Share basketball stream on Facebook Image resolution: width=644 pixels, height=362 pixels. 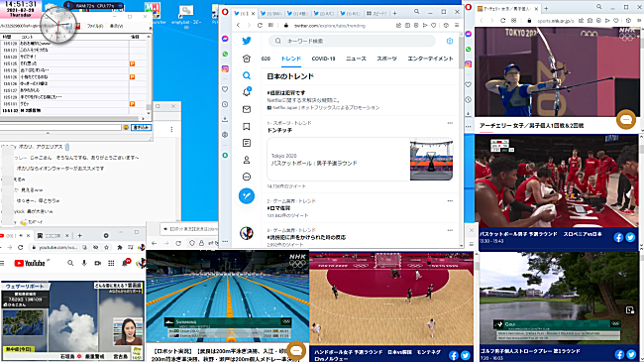(618, 237)
